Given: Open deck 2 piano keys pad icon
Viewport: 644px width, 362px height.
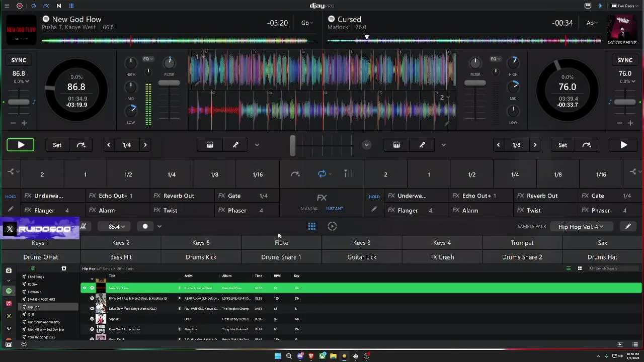Looking at the screenshot, I should (396, 145).
